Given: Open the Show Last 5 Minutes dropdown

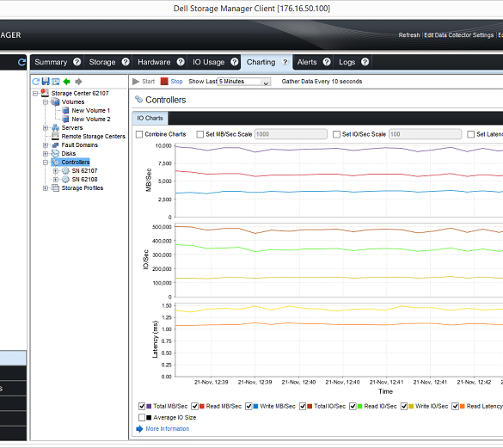Looking at the screenshot, I should [244, 82].
